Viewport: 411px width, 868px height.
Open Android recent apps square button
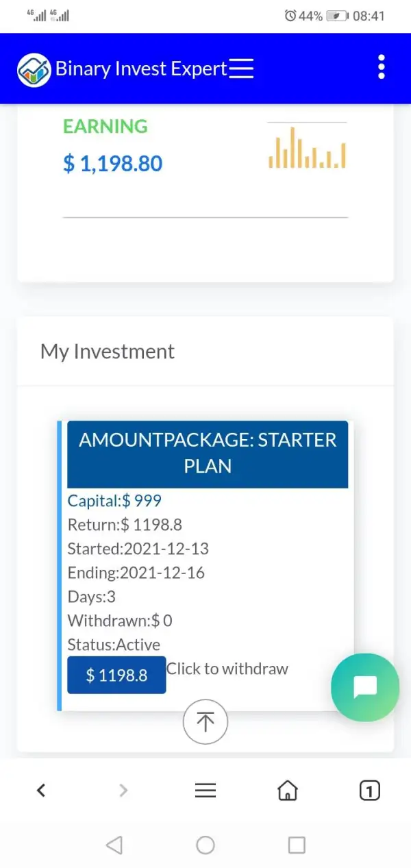[x=297, y=845]
